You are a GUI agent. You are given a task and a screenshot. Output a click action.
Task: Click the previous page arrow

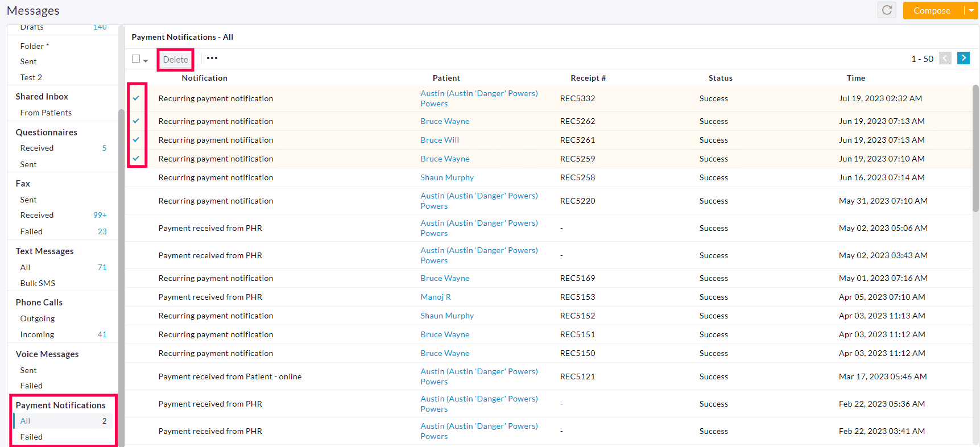coord(945,58)
